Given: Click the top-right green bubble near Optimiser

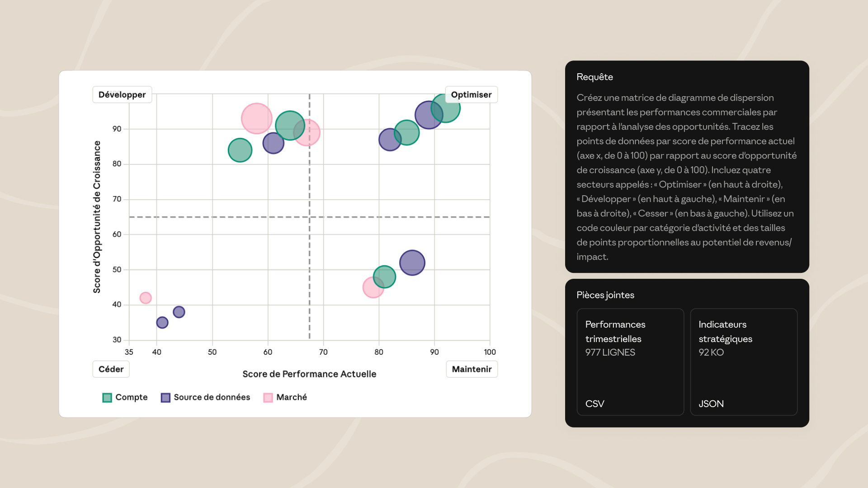Looking at the screenshot, I should click(x=448, y=111).
